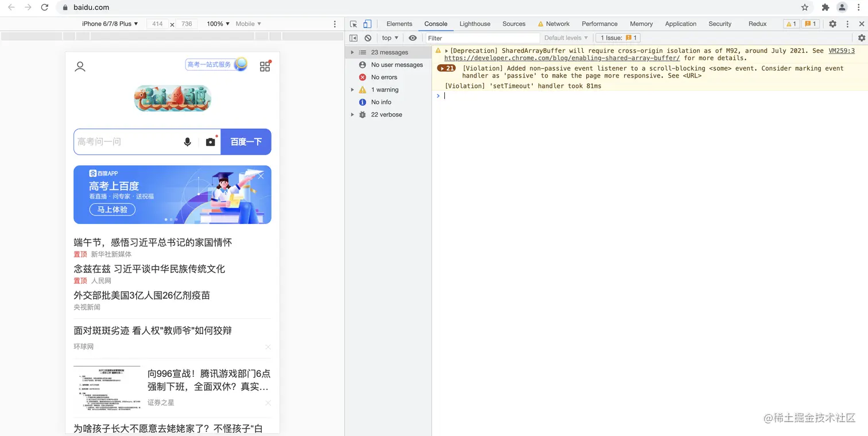Reload the baidu.com page
This screenshot has width=868, height=436.
click(45, 7)
